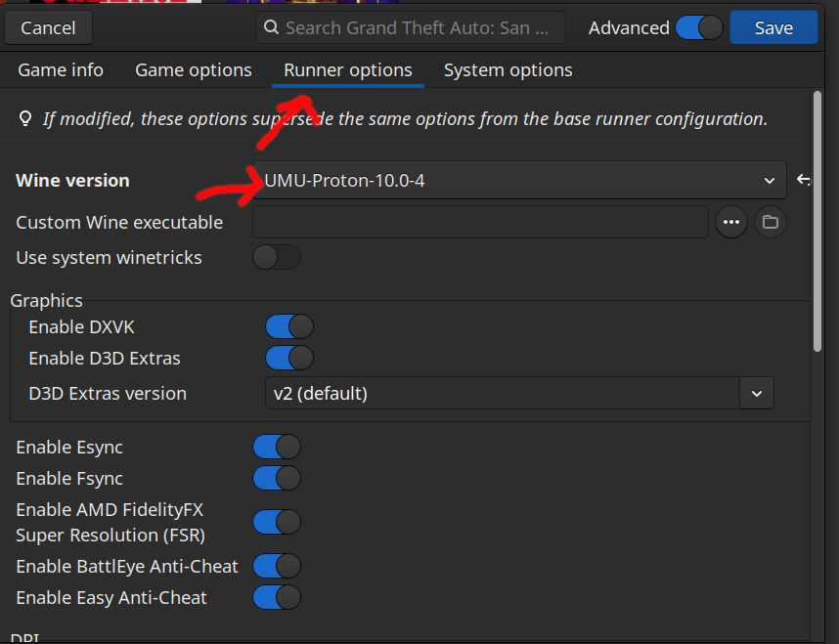Save the configuration changes
This screenshot has height=644, width=839.
(x=773, y=27)
